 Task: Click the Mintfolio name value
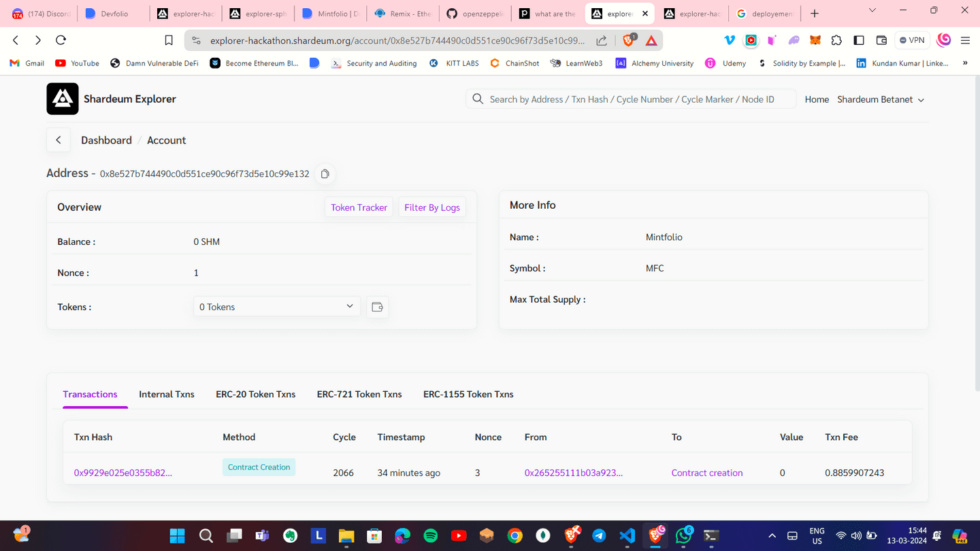coord(664,237)
